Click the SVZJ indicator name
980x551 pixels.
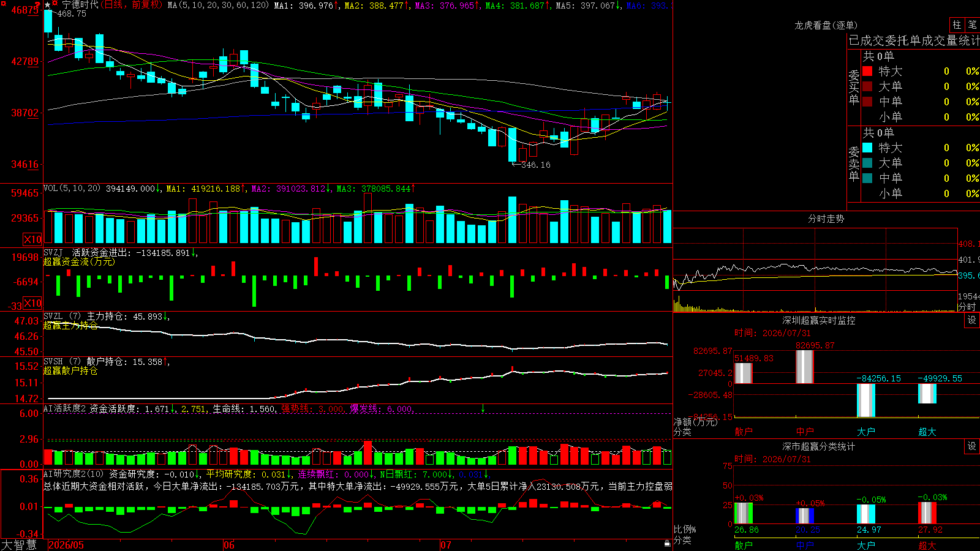click(x=53, y=252)
